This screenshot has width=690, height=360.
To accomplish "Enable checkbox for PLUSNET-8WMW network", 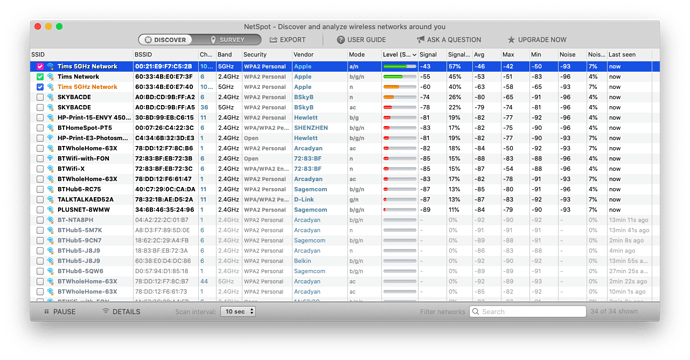I will click(40, 210).
